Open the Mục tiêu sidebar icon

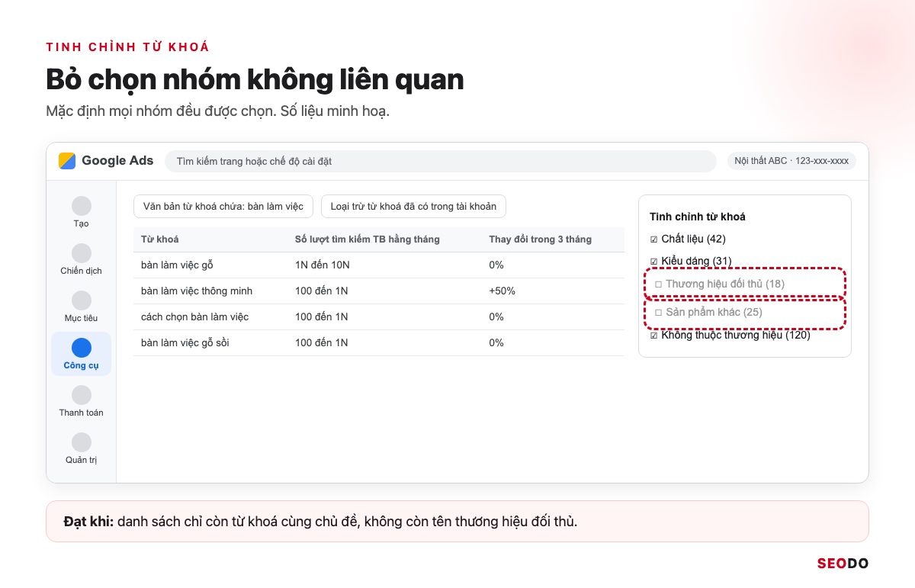[82, 300]
